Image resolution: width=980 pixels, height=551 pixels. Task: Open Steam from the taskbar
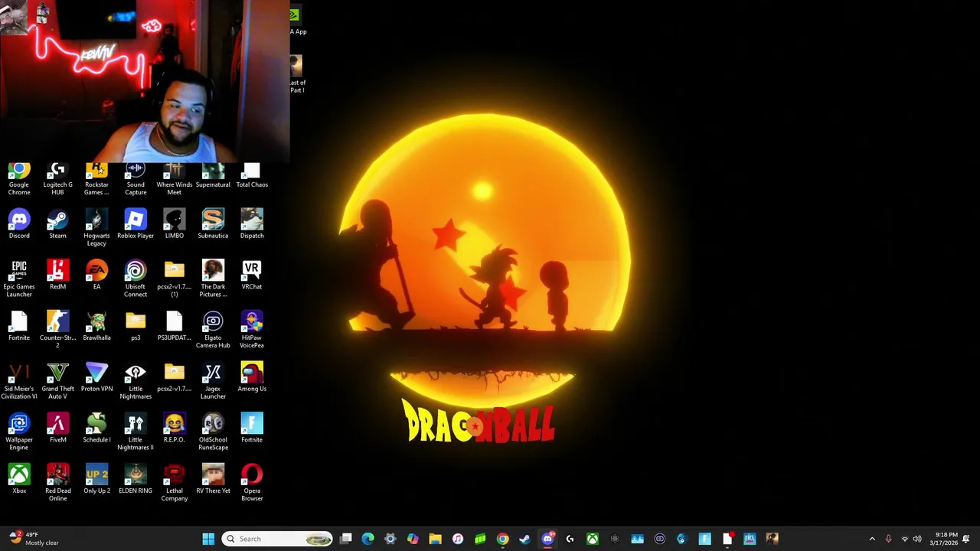click(x=524, y=539)
